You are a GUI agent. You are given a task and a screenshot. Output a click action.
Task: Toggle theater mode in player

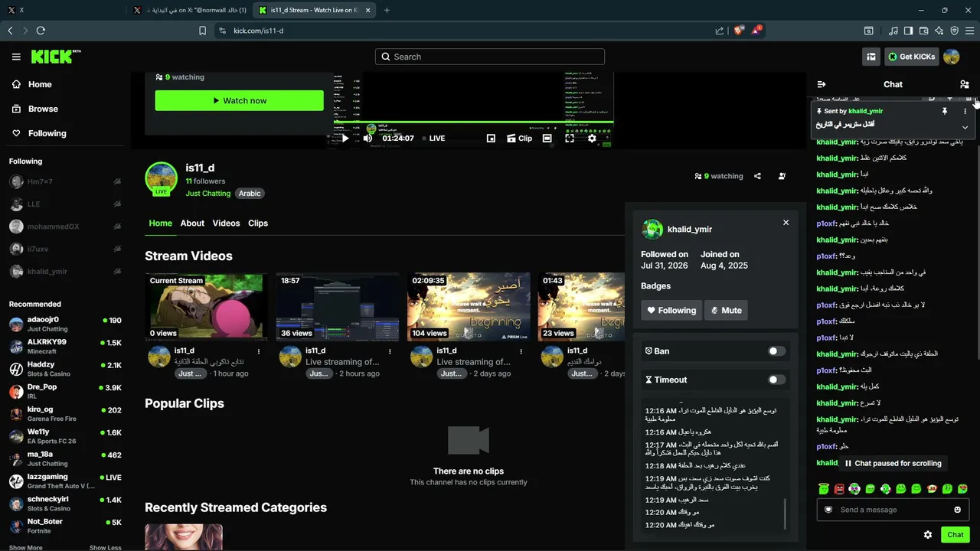coord(547,139)
